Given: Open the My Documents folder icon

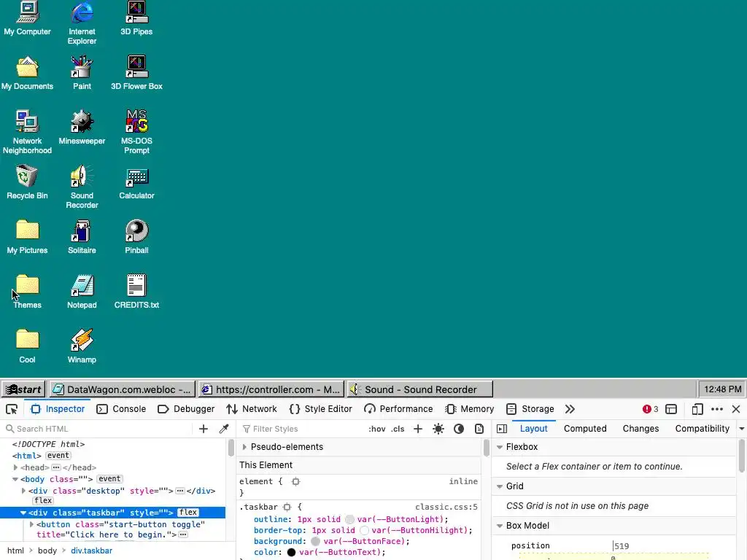Looking at the screenshot, I should 27,73.
